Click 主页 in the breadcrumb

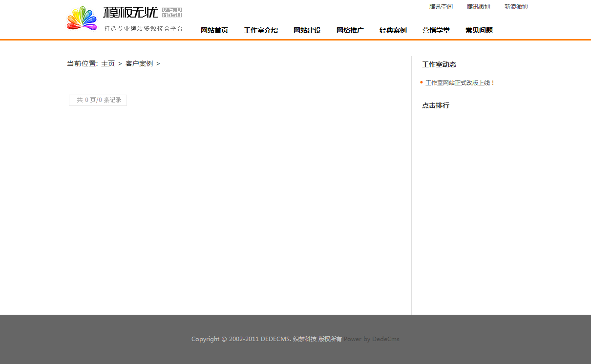[x=108, y=63]
